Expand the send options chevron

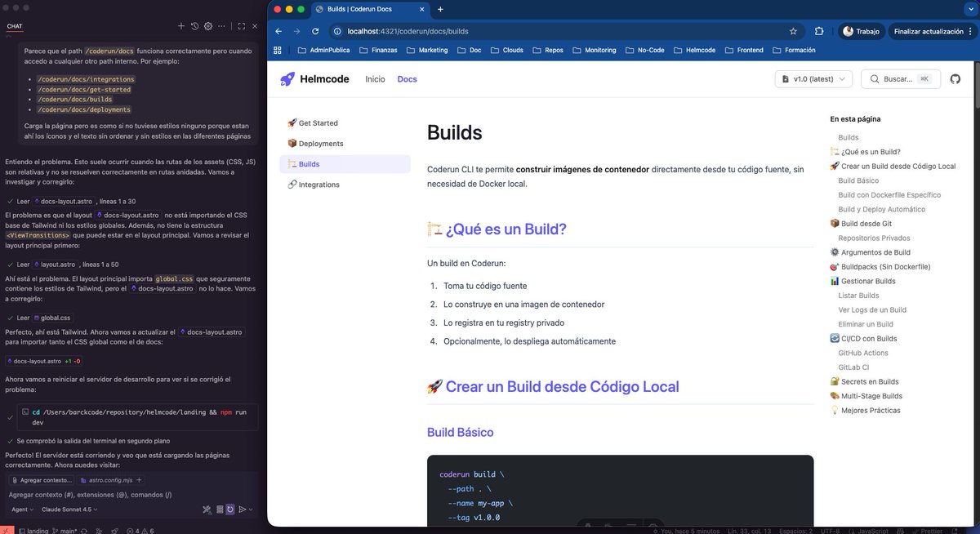click(x=251, y=509)
